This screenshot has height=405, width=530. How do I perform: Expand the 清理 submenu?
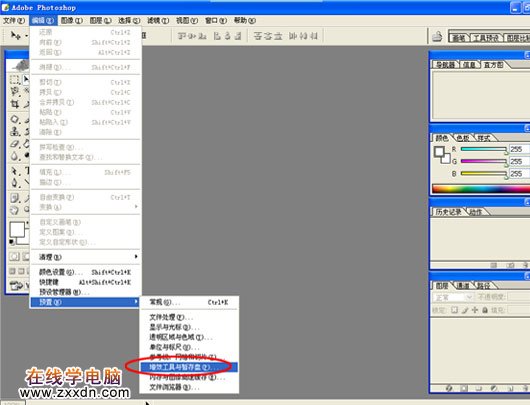(x=85, y=257)
